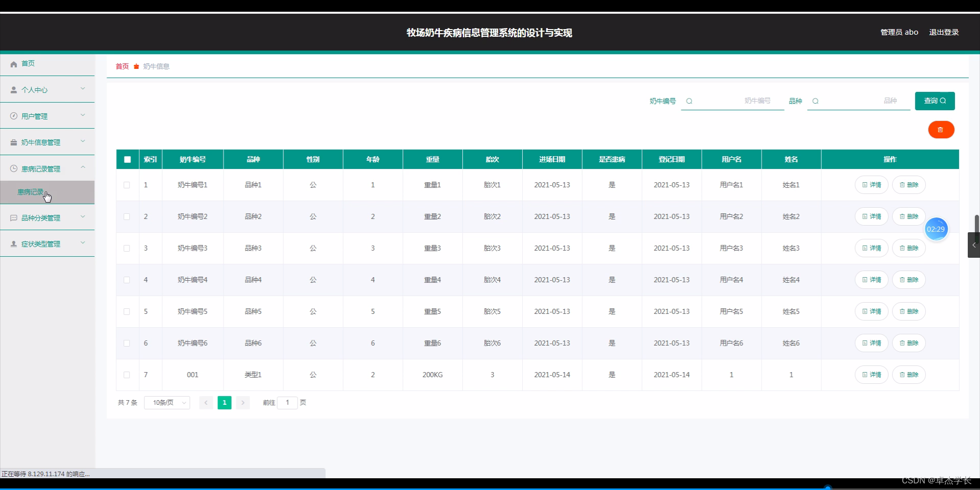The width and height of the screenshot is (980, 490).
Task: Select page 1 in pagination
Action: point(225,403)
